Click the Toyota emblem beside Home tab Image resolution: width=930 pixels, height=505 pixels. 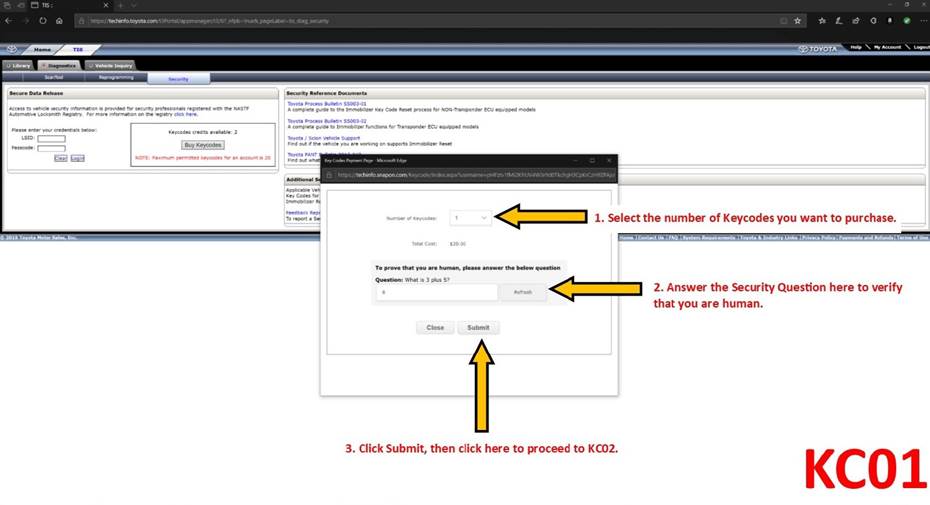pos(12,49)
